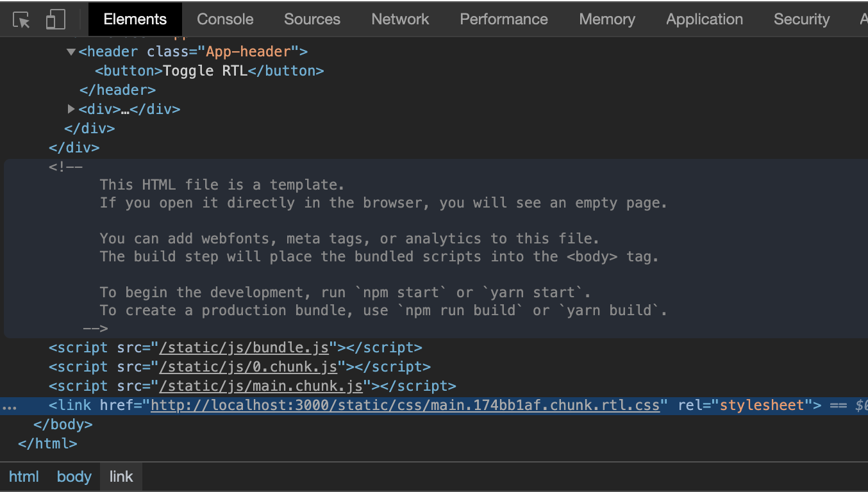The height and width of the screenshot is (492, 868).
Task: Switch to the Network tab
Action: [x=399, y=19]
